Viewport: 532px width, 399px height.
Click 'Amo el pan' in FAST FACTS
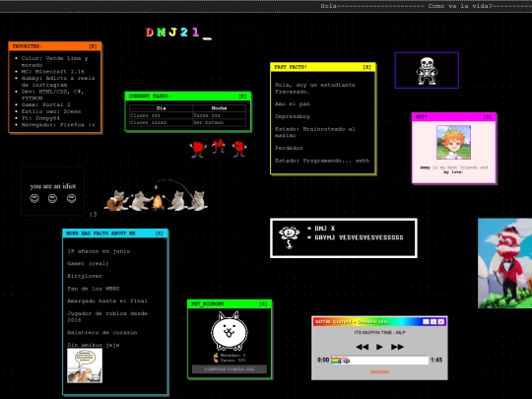293,103
